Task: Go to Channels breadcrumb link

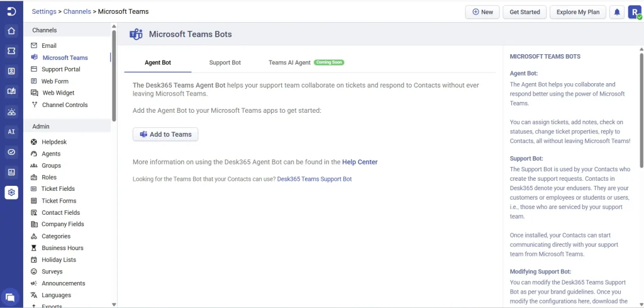Action: (x=77, y=11)
